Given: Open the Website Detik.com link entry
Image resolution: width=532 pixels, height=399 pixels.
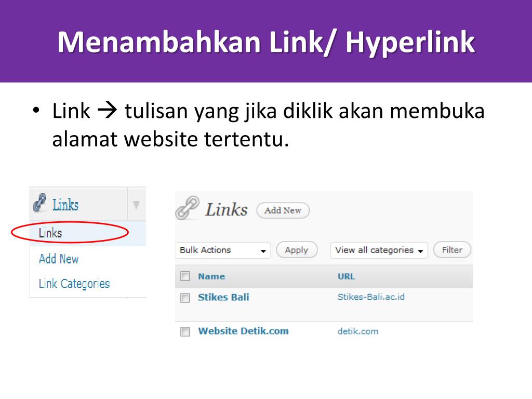Looking at the screenshot, I should (243, 331).
